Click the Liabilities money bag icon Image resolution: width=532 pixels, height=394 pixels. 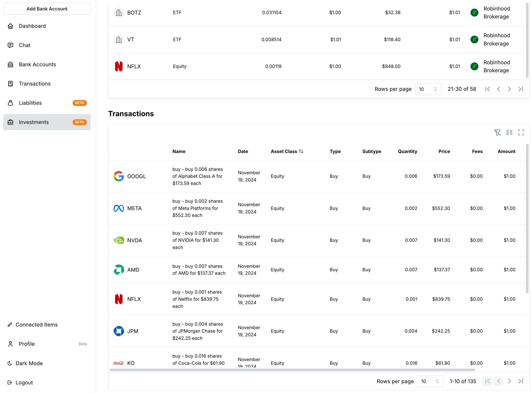[10, 103]
